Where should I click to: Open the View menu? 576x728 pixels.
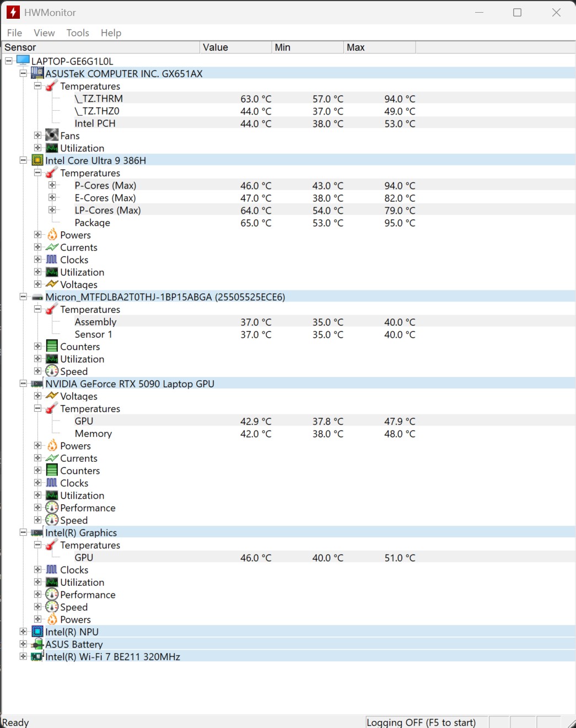(44, 33)
